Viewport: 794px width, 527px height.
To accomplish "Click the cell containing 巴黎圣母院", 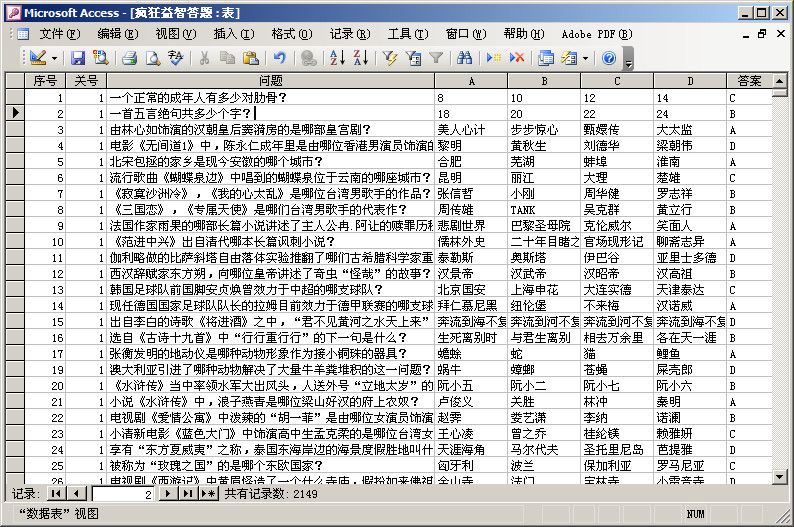I will pos(544,226).
